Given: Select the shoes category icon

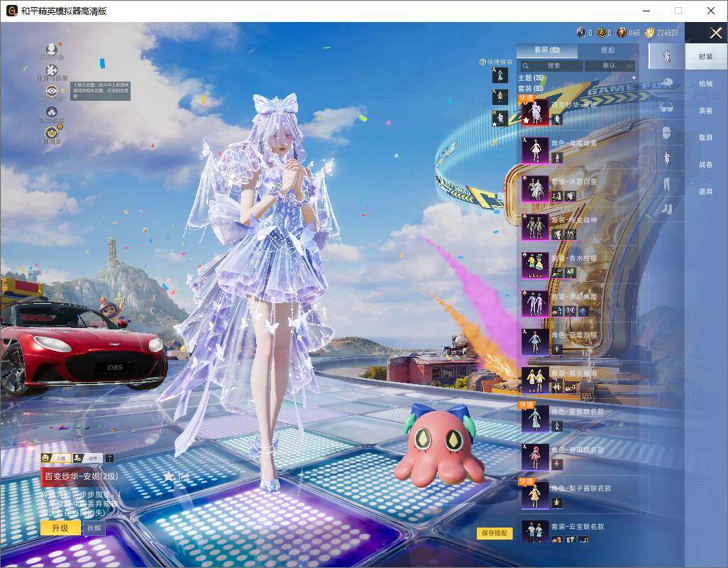Looking at the screenshot, I should (x=667, y=209).
